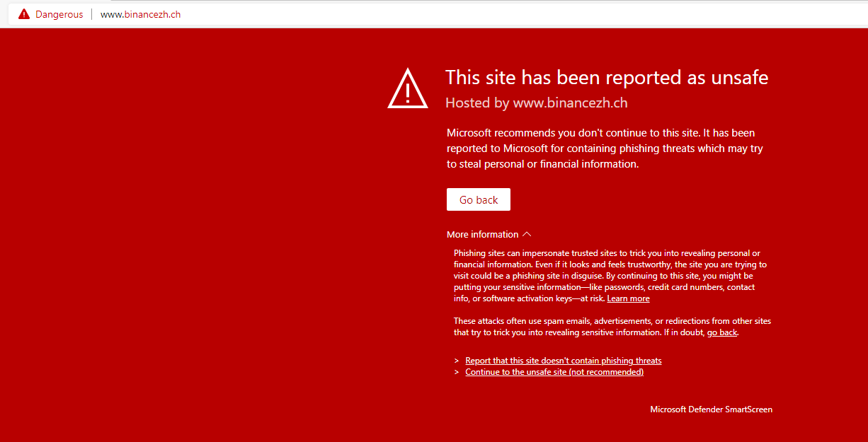Collapse the More information section

[x=489, y=234]
